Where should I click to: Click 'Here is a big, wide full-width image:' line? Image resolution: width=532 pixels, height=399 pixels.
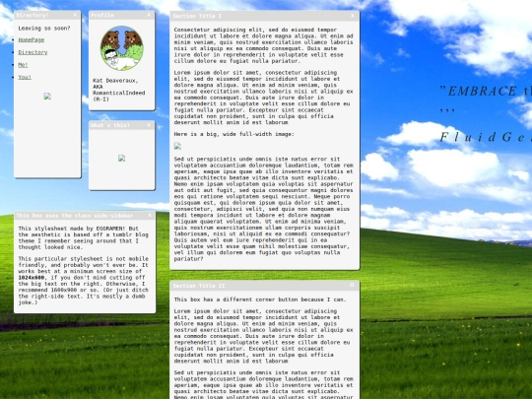click(x=234, y=134)
